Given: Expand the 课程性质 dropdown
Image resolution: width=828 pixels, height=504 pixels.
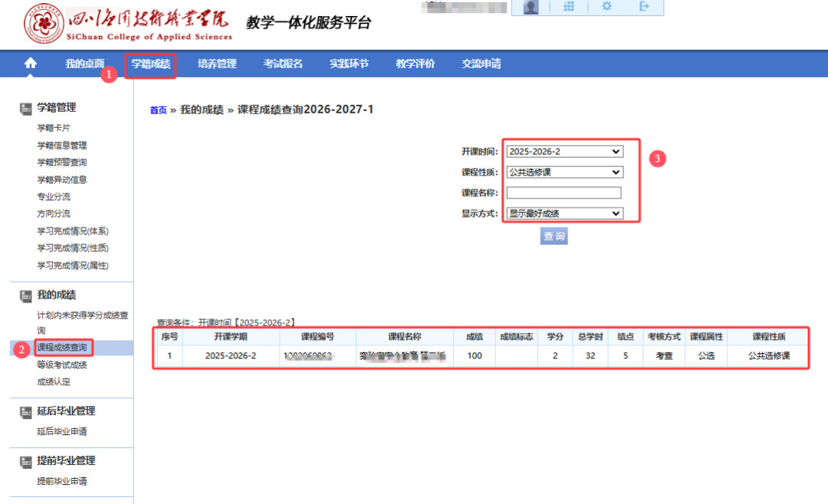Looking at the screenshot, I should click(564, 172).
